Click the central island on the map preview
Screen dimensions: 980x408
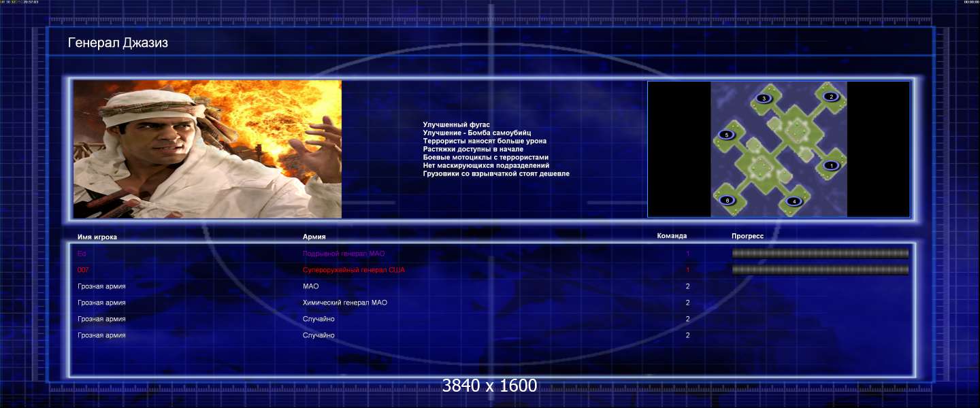click(x=779, y=149)
